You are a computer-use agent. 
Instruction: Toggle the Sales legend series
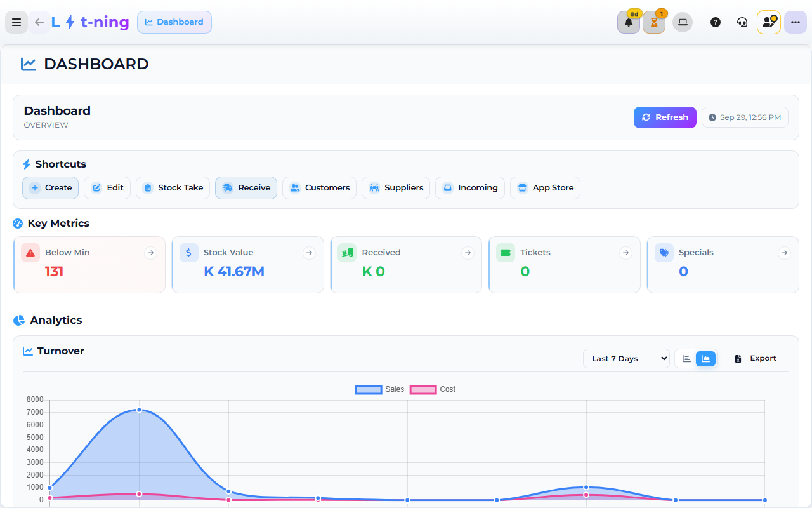click(x=379, y=389)
